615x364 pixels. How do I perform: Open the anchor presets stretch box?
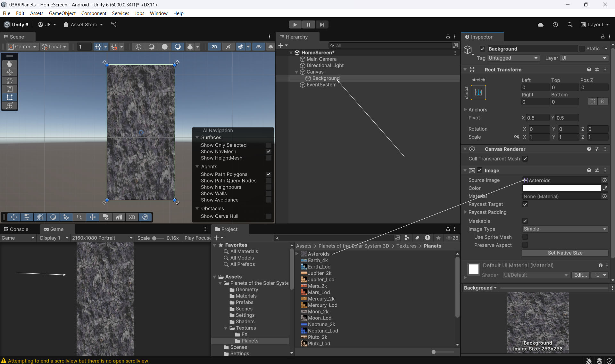tap(478, 92)
